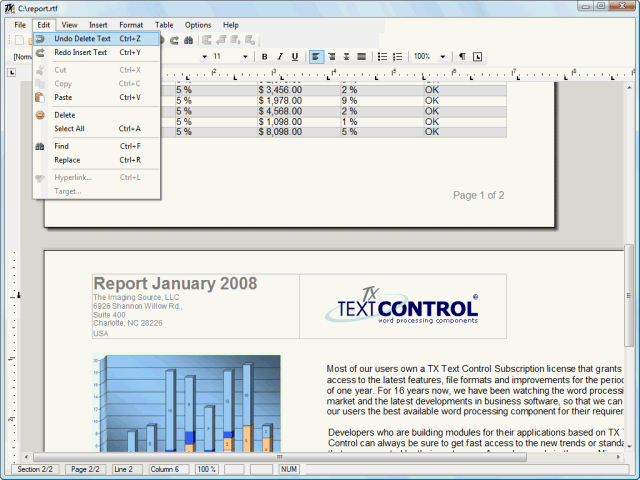Toggle bold formatting
This screenshot has width=640, height=480.
[265, 57]
